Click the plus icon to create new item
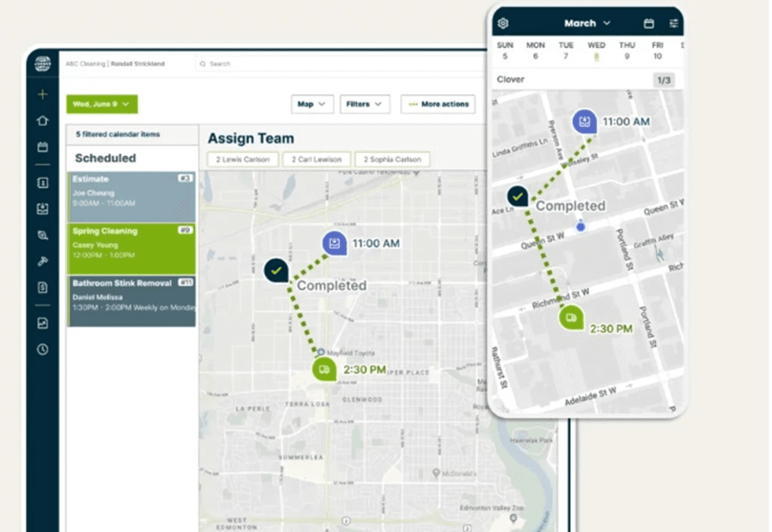 pyautogui.click(x=43, y=92)
